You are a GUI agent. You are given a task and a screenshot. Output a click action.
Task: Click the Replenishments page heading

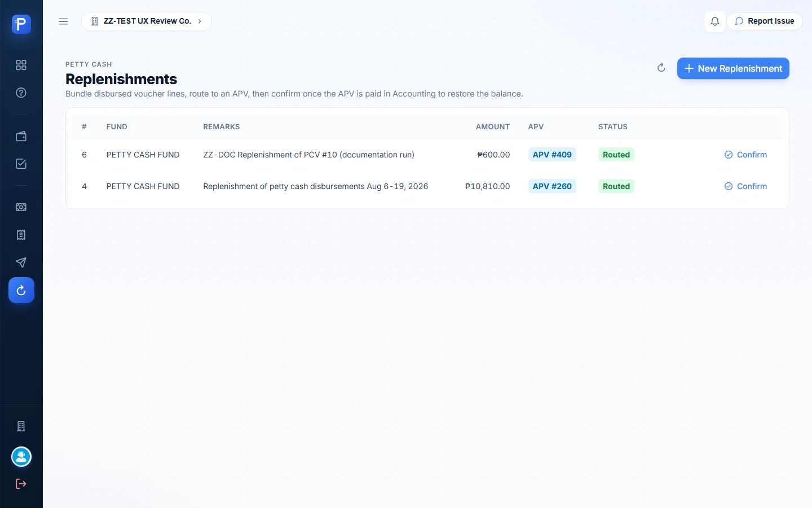coord(121,79)
